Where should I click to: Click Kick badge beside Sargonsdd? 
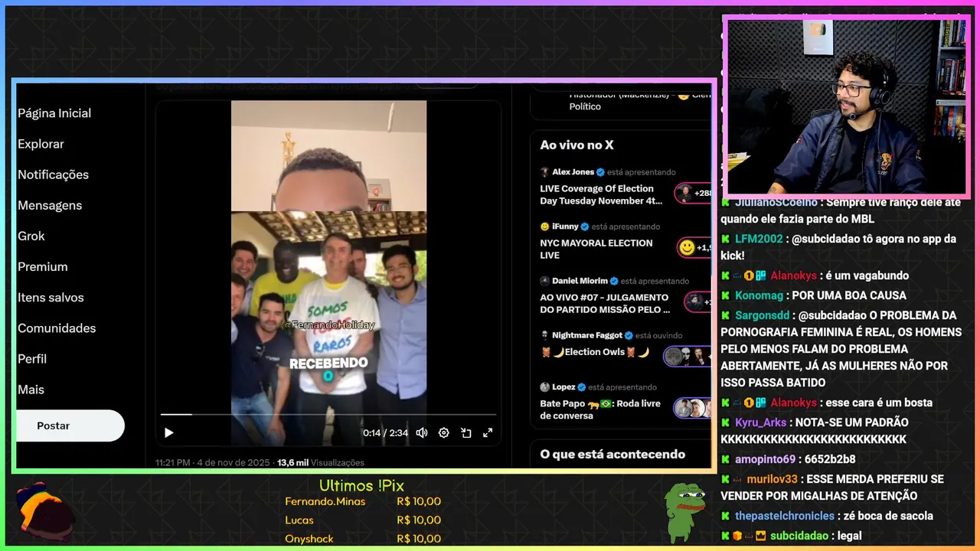tap(725, 315)
